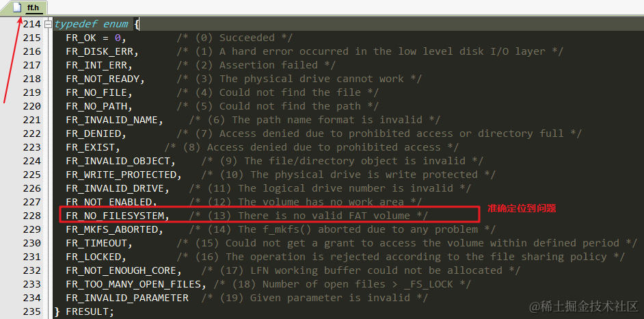This screenshot has width=644, height=319.
Task: Place cursor on FR_NO_FILESYSTEM identifier
Action: (118, 216)
